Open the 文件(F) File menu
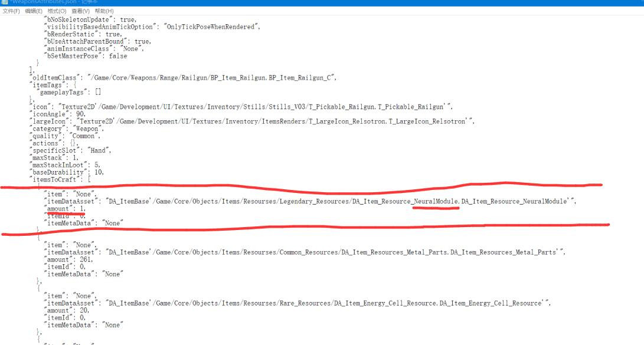This screenshot has width=644, height=345. 11,11
